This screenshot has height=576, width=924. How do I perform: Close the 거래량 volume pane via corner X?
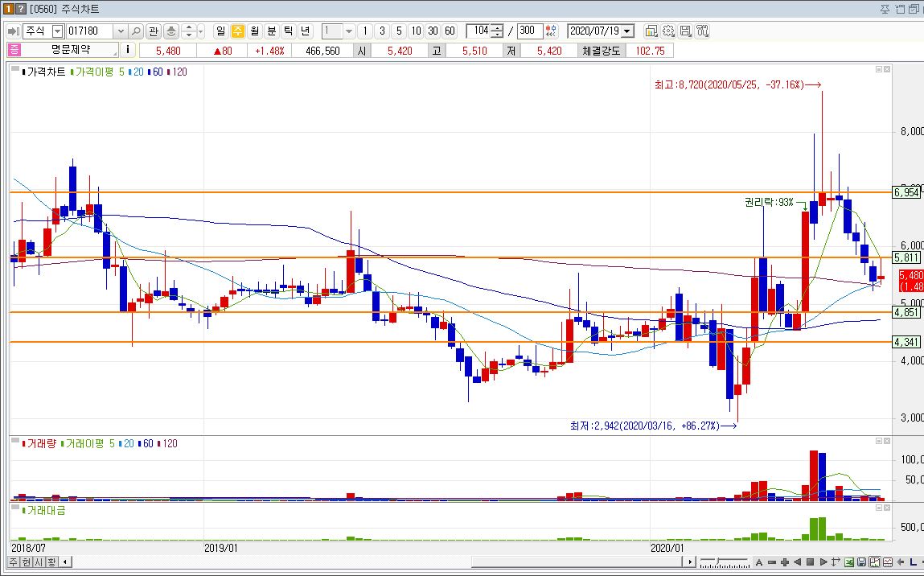click(x=887, y=441)
